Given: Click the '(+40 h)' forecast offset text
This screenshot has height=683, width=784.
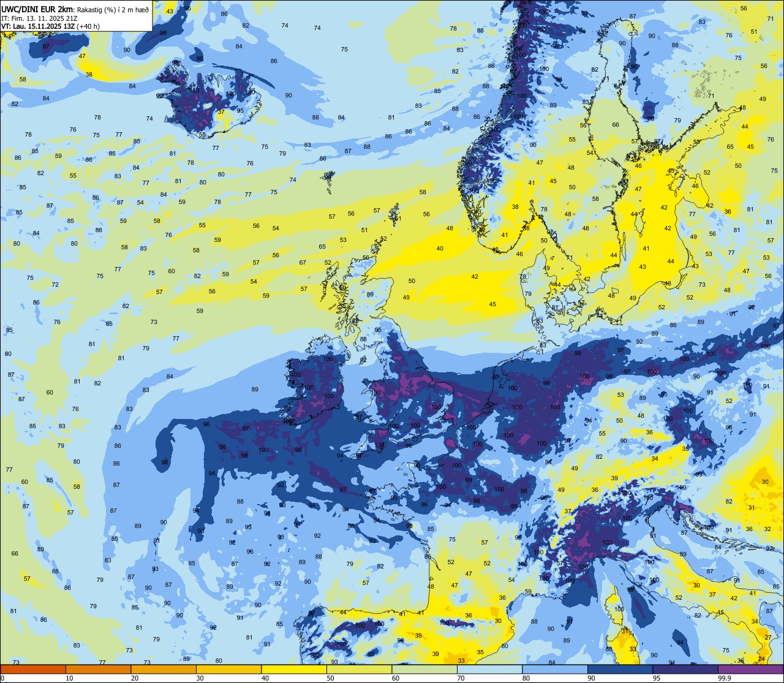Looking at the screenshot, I should coord(88,26).
